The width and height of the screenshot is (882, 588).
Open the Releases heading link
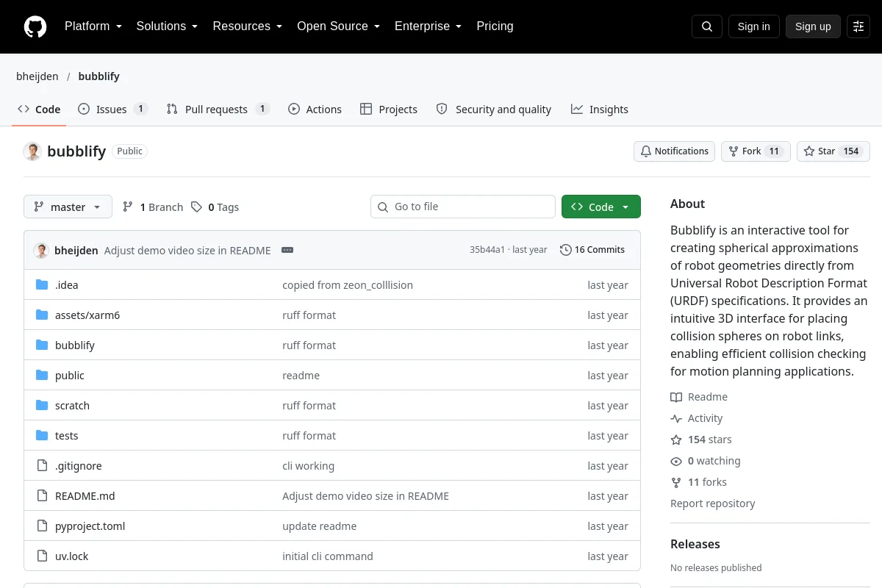(695, 544)
